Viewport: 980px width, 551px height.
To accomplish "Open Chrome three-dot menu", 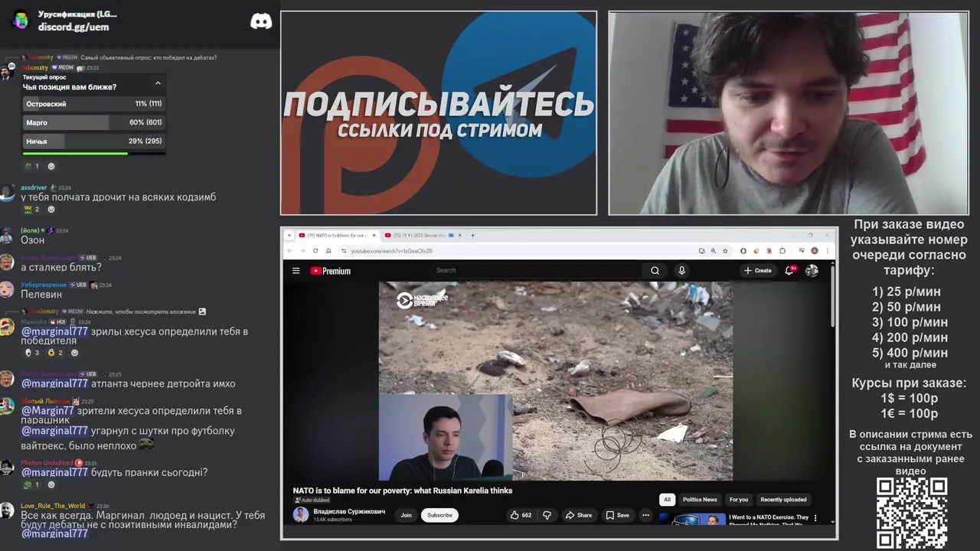I will pyautogui.click(x=828, y=250).
